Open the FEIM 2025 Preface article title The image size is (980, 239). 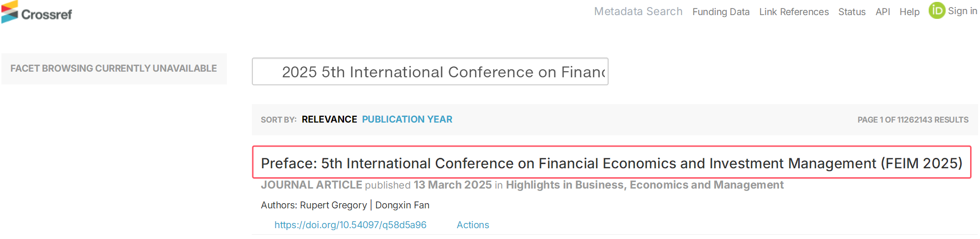(611, 163)
